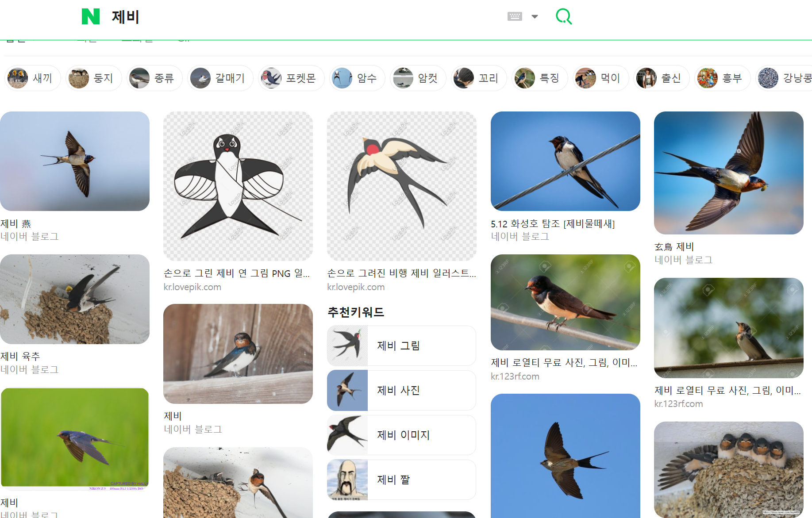812x518 pixels.
Task: Open the swallow kite illustration thumbnail
Action: tap(238, 186)
